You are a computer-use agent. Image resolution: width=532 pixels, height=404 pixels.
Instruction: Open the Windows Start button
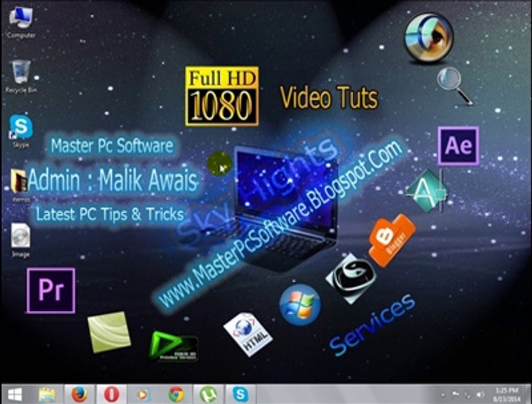click(15, 395)
